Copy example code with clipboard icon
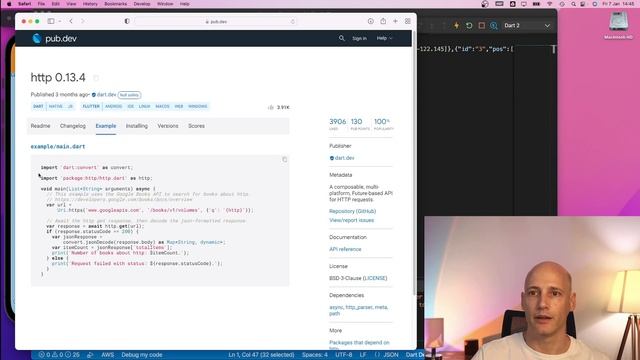Image resolution: width=640 pixels, height=360 pixels. click(x=284, y=160)
